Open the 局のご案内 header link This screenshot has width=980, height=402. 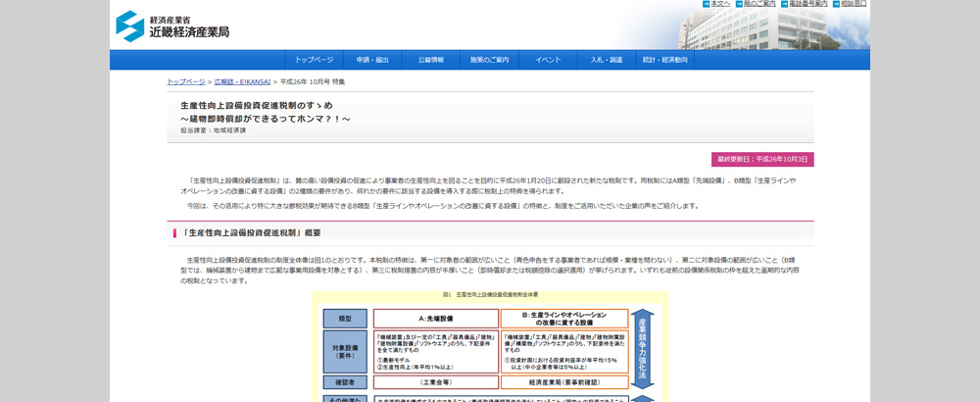pyautogui.click(x=759, y=4)
